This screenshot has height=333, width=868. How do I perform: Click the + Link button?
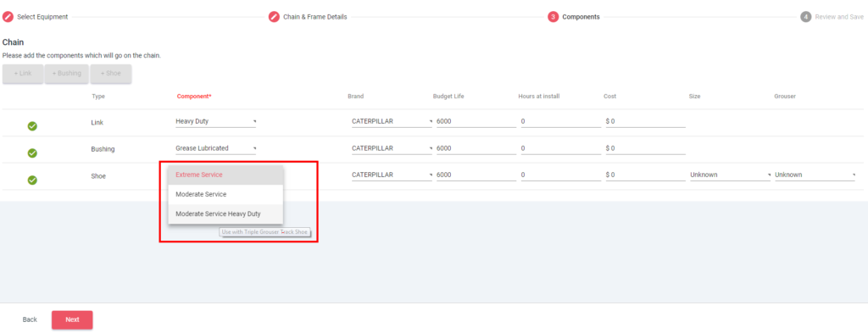23,74
